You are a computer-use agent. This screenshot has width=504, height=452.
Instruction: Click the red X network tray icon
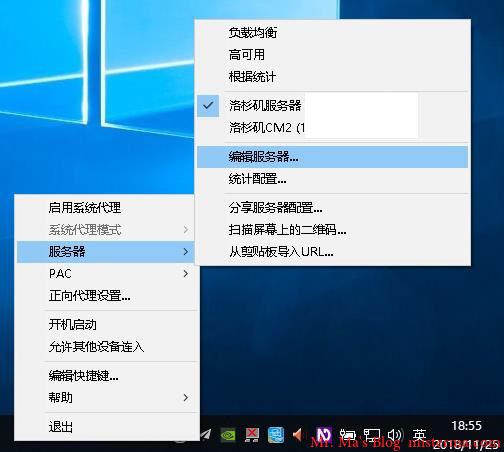252,435
